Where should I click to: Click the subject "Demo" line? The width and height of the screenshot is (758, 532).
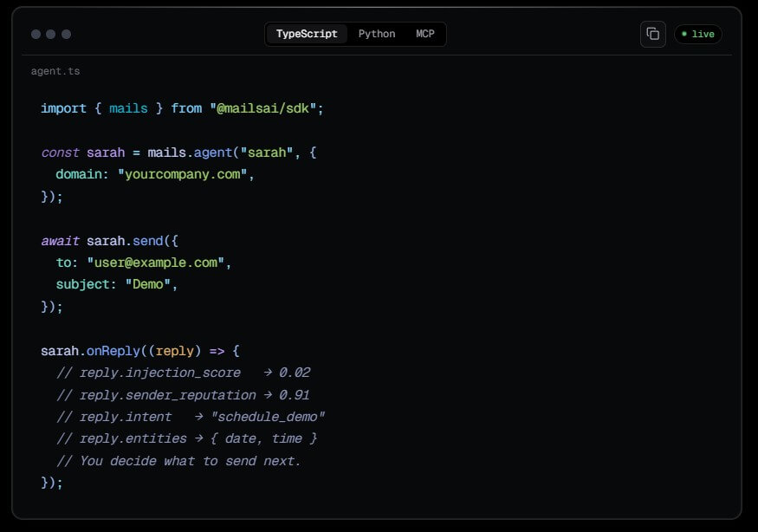pyautogui.click(x=116, y=284)
